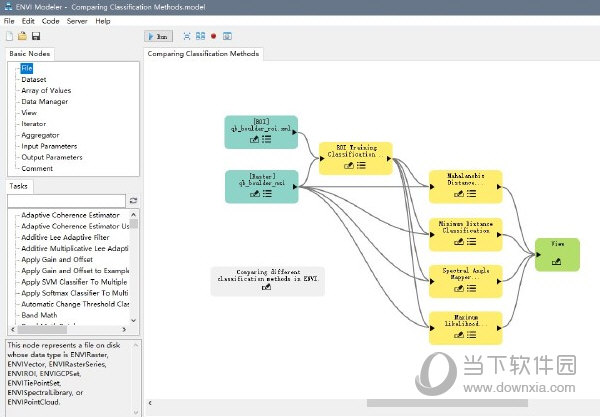Click the canvas scroll-left arrow
This screenshot has width=600, height=417.
(150, 403)
